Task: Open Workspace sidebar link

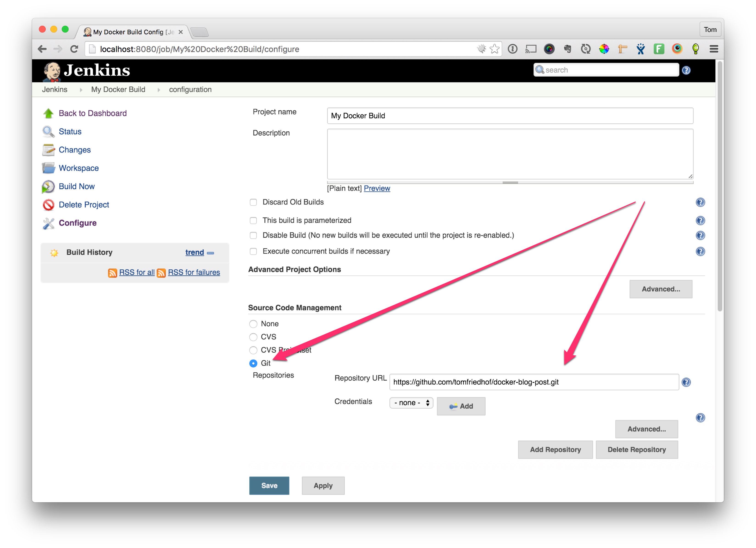Action: (x=79, y=168)
